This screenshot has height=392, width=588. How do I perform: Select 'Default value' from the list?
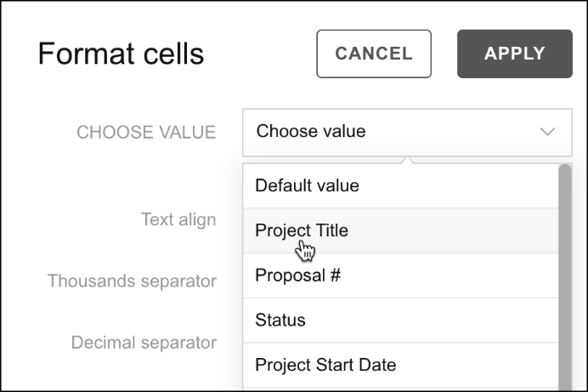[401, 185]
